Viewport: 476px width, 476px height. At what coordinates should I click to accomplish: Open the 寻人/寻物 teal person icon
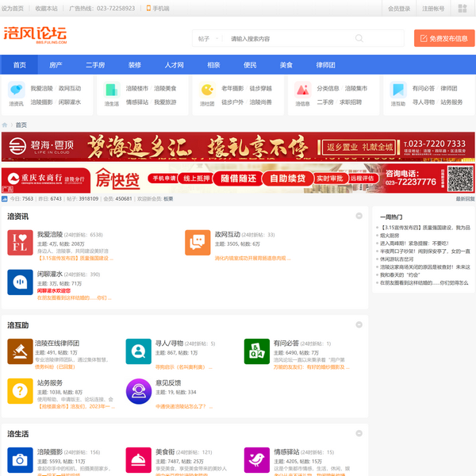tap(139, 351)
